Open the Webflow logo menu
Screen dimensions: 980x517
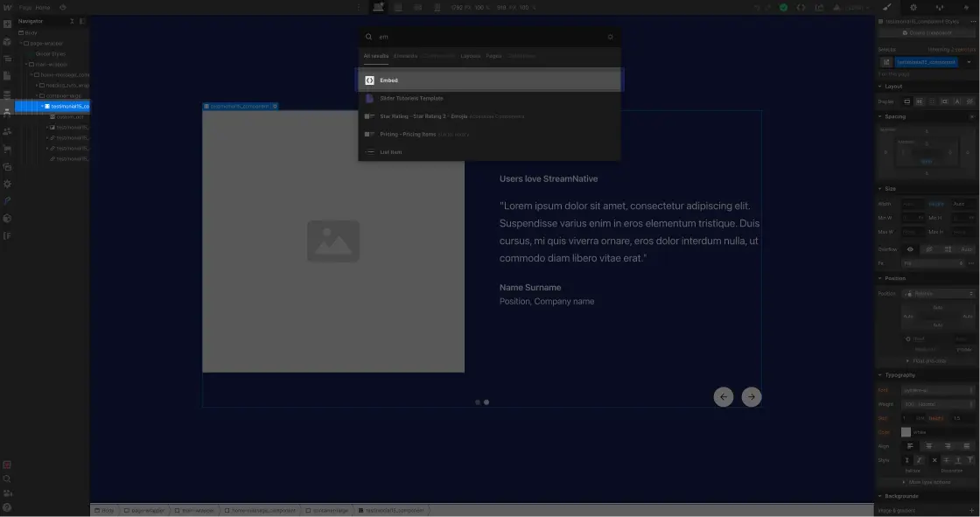point(8,8)
